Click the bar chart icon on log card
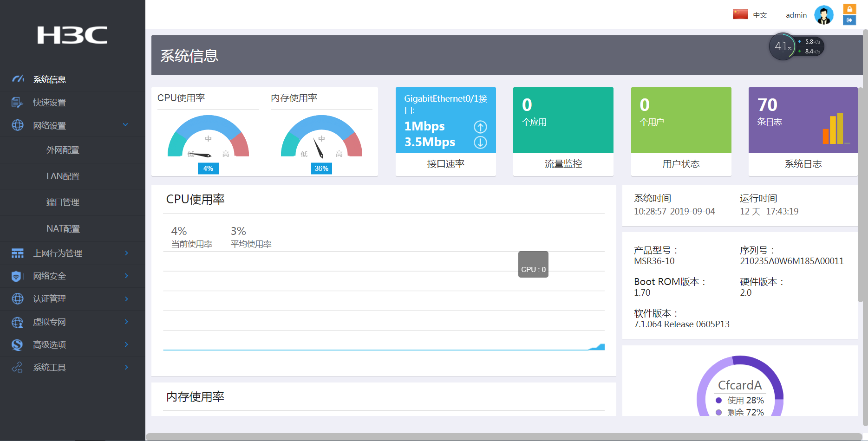This screenshot has height=441, width=868. [835, 129]
